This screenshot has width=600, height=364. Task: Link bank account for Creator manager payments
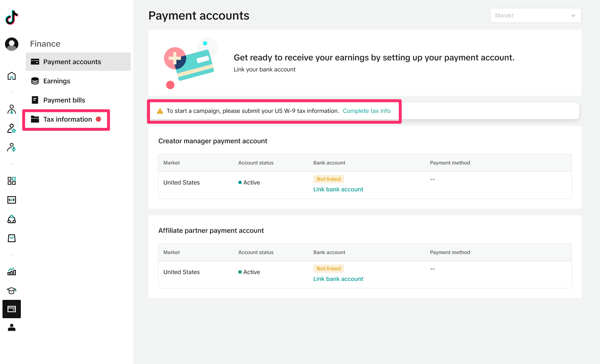point(338,189)
